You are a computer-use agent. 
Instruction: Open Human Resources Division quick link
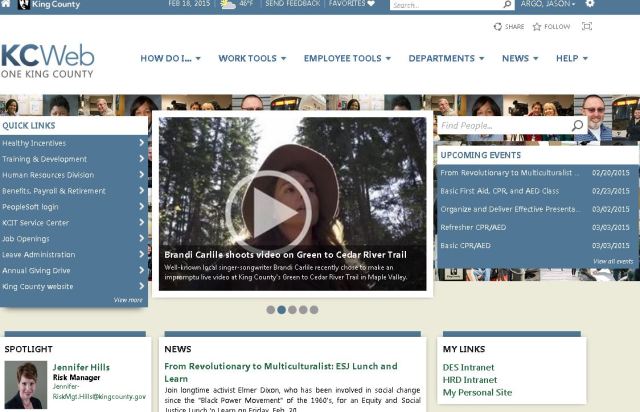48,175
